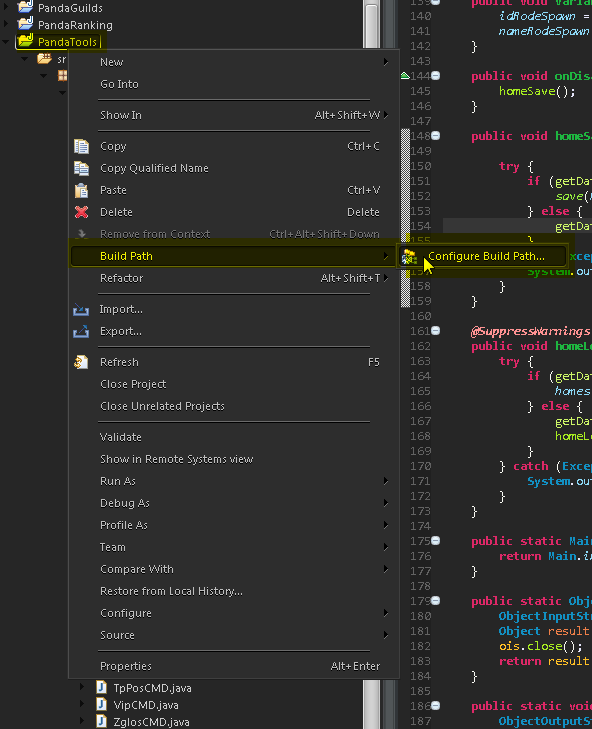The width and height of the screenshot is (592, 729).
Task: Select ZglosCMD.java in the tree
Action: pos(152,722)
